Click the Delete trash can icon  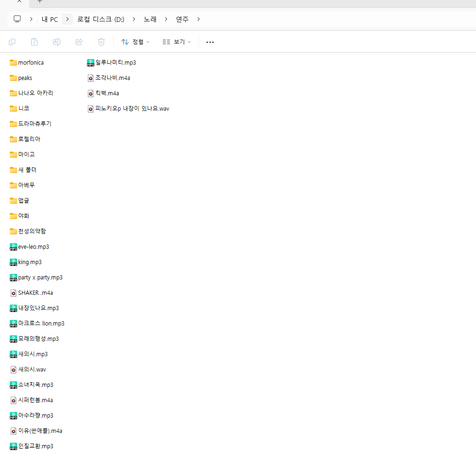point(101,42)
